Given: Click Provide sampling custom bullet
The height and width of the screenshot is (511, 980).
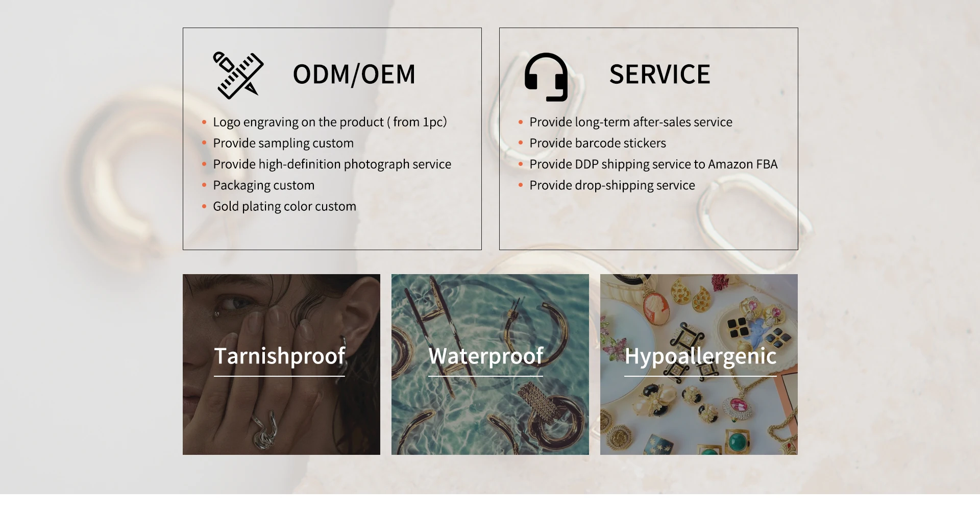Looking at the screenshot, I should [x=283, y=143].
